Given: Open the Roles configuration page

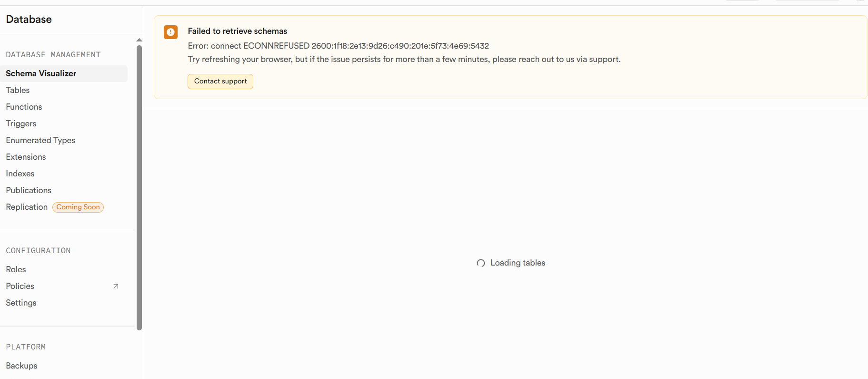Looking at the screenshot, I should click(16, 269).
